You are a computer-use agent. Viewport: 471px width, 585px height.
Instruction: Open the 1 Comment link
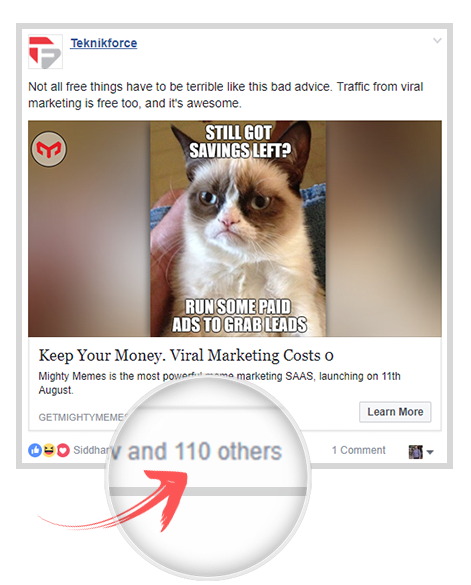(x=359, y=450)
